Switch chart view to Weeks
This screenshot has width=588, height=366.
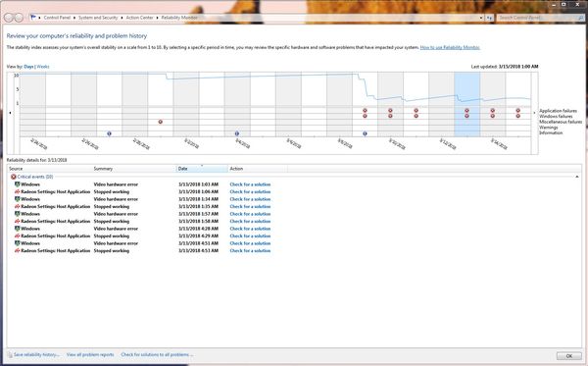pos(43,67)
